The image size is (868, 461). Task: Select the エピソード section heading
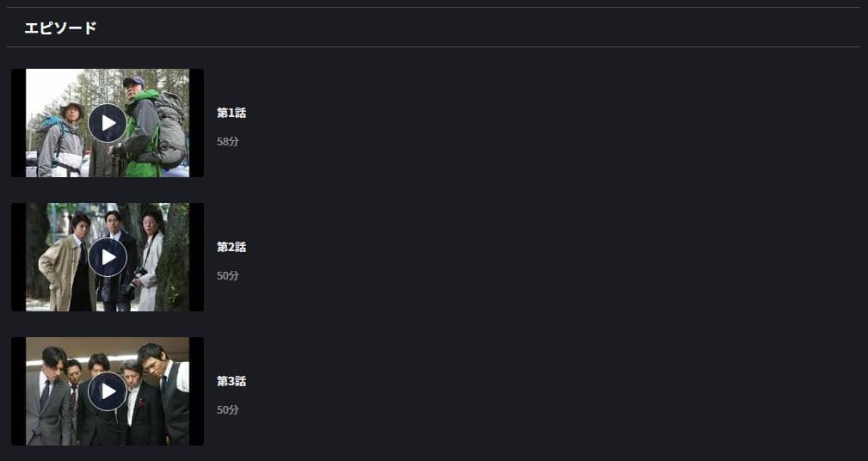pos(60,28)
